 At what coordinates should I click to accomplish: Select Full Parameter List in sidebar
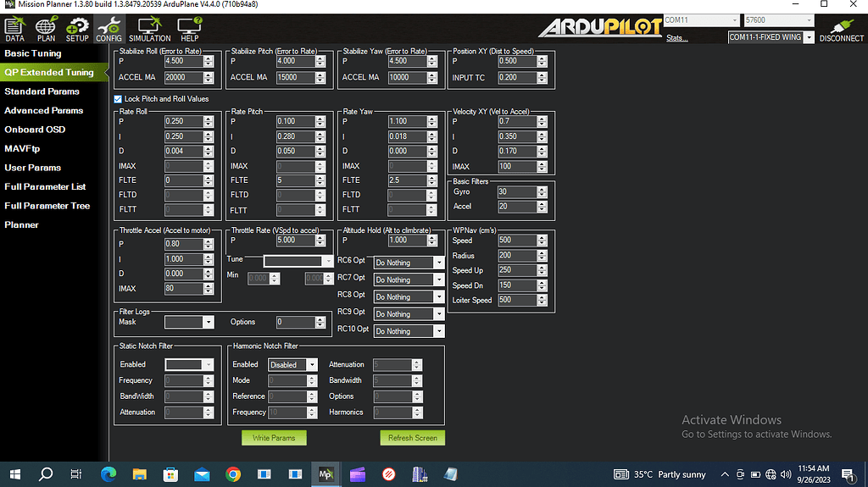(45, 186)
